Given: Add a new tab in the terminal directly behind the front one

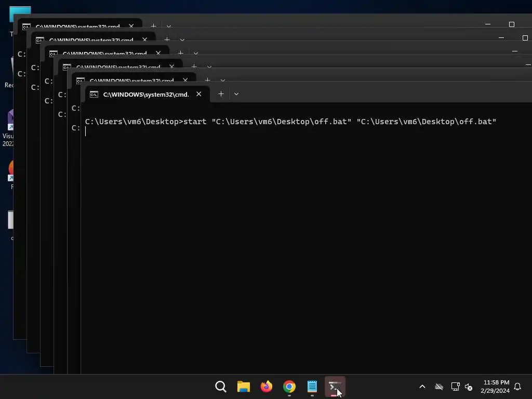Looking at the screenshot, I should click(208, 79).
